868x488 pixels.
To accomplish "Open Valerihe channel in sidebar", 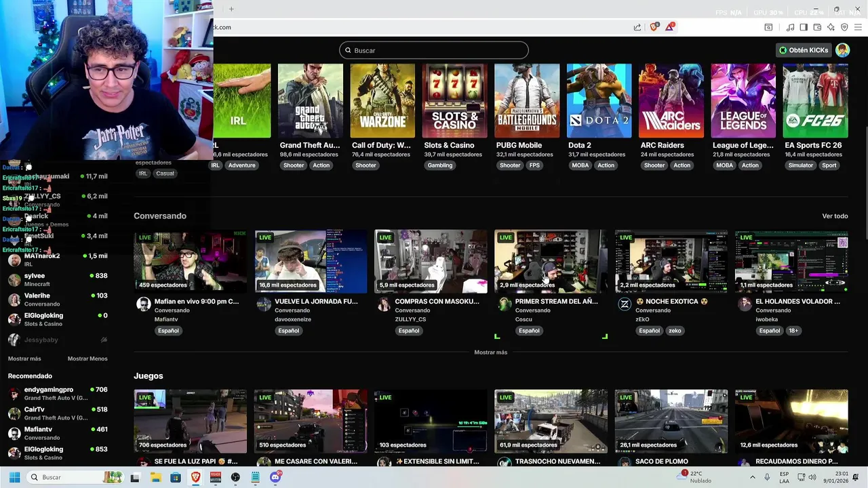I will 58,300.
